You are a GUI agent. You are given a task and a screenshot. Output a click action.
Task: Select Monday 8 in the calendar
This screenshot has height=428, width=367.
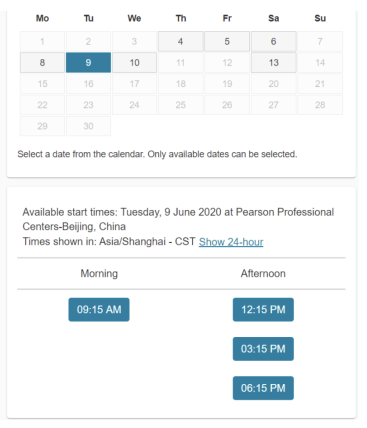pos(42,62)
